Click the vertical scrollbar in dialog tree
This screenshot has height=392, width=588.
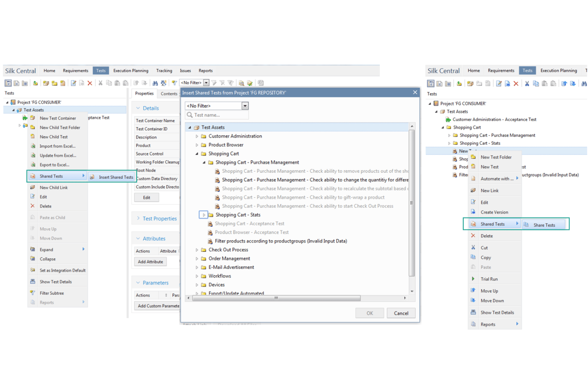click(x=412, y=203)
